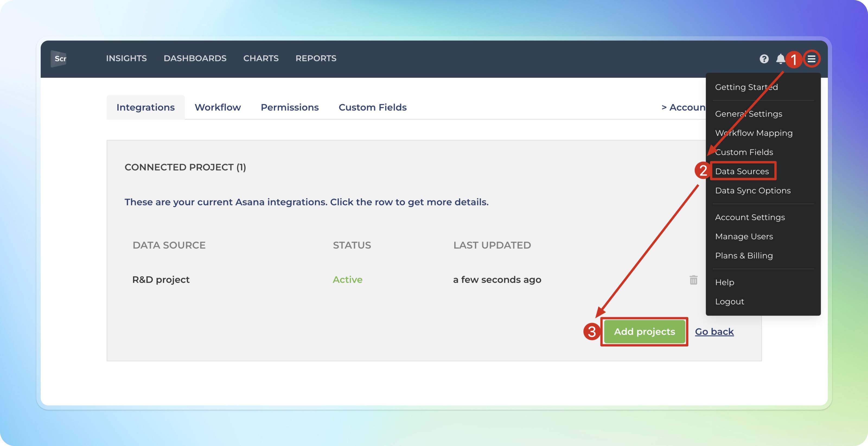Image resolution: width=868 pixels, height=446 pixels.
Task: Click the Scr logo icon
Action: 59,59
